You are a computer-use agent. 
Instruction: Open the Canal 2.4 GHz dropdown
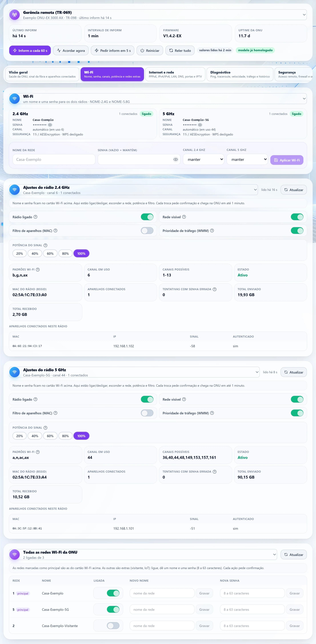click(203, 159)
